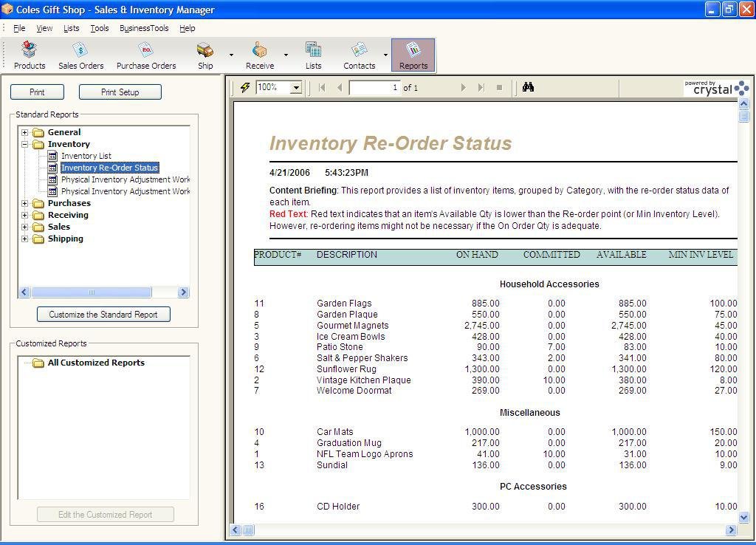Click the Print button

[37, 92]
